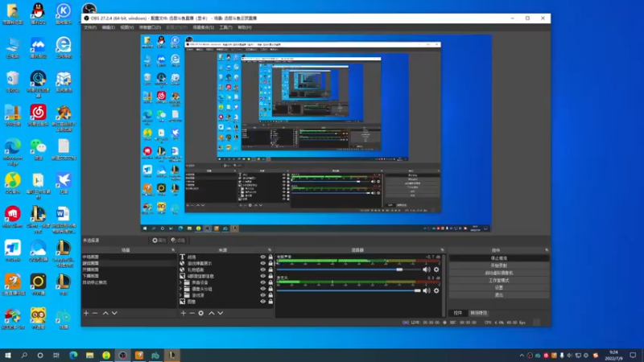Open the Riot Client desktop icon
This screenshot has width=644, height=362.
tap(13, 216)
